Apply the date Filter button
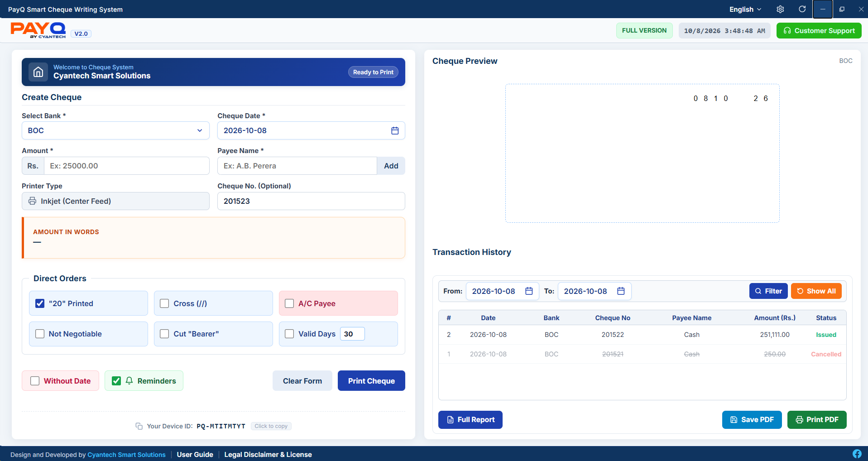The height and width of the screenshot is (461, 868). (x=768, y=291)
